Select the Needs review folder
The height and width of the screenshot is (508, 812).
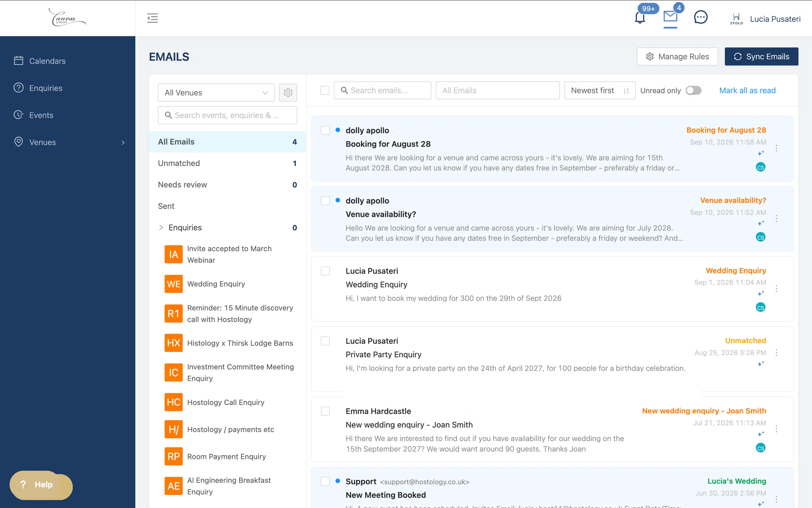[x=227, y=185]
